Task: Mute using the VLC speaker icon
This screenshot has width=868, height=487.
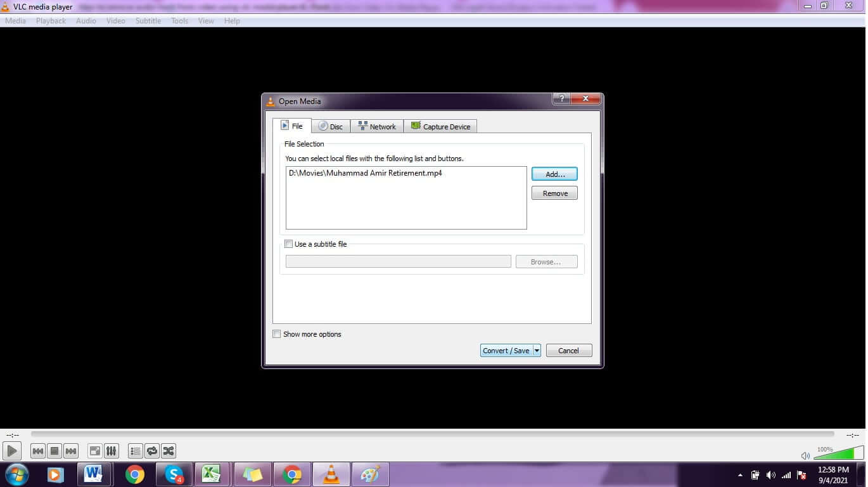Action: click(x=805, y=455)
